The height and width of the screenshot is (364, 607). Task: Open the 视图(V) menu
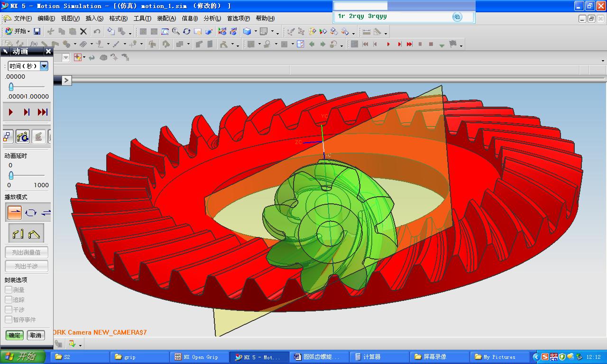tap(70, 18)
